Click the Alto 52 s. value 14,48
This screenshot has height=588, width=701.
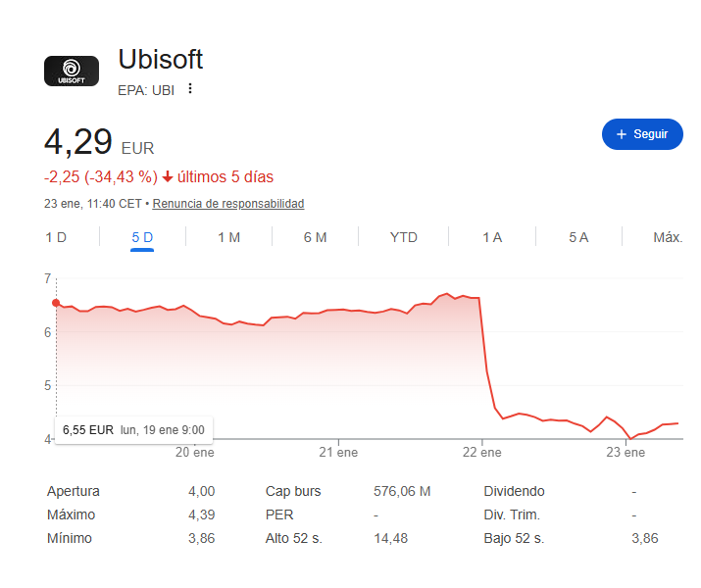coord(391,538)
